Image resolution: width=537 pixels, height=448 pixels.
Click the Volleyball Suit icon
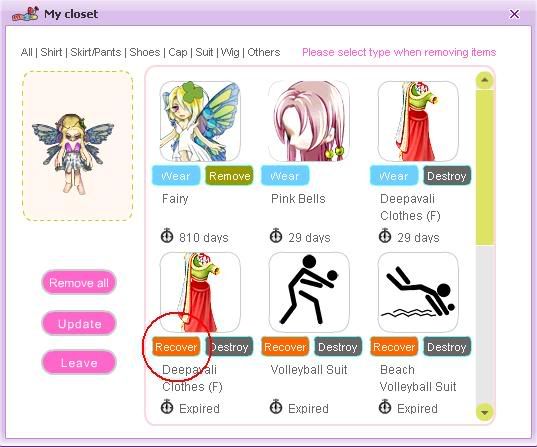309,292
